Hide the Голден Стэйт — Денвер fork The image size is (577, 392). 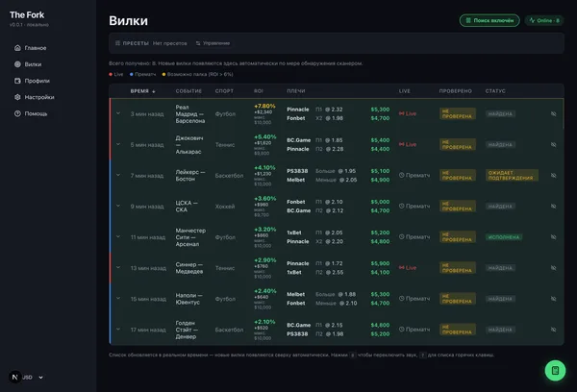(554, 330)
